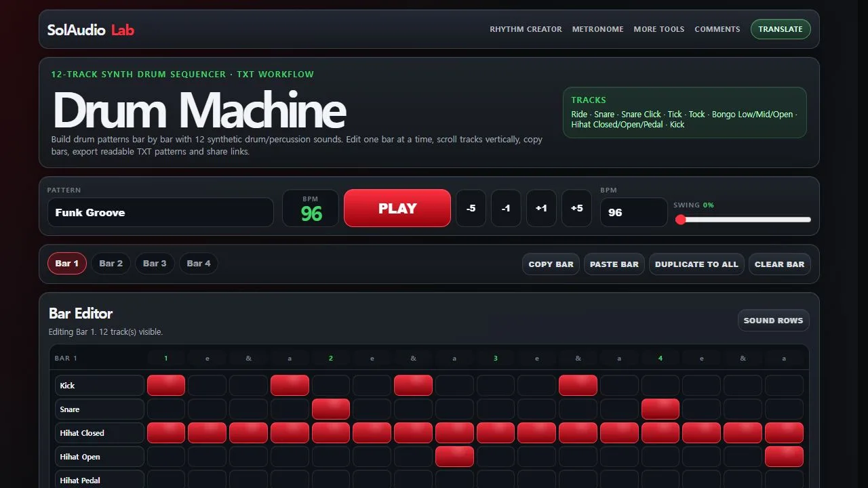Click the TRACKS info panel heading
The image size is (868, 488).
589,100
